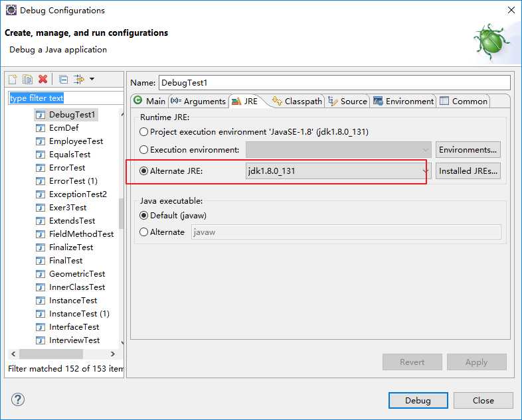The image size is (522, 420).
Task: Open the dialog help question mark
Action: (18, 399)
